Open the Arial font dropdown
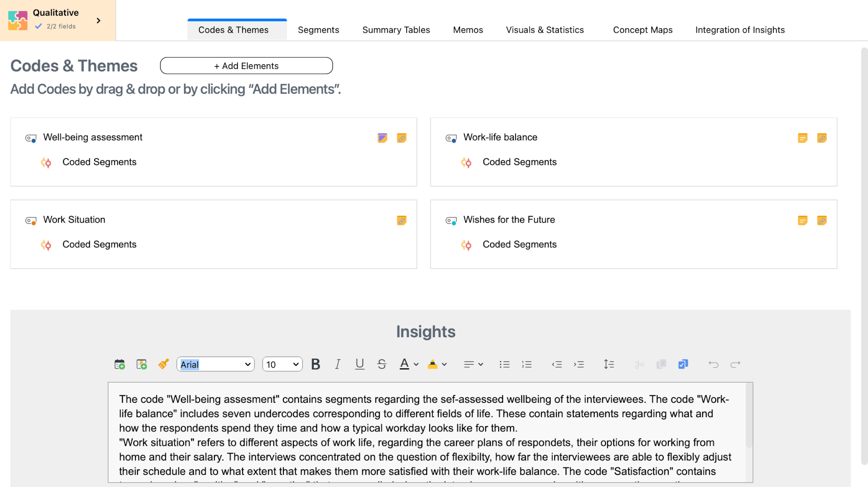Viewport: 868px width, 487px height. (x=215, y=364)
